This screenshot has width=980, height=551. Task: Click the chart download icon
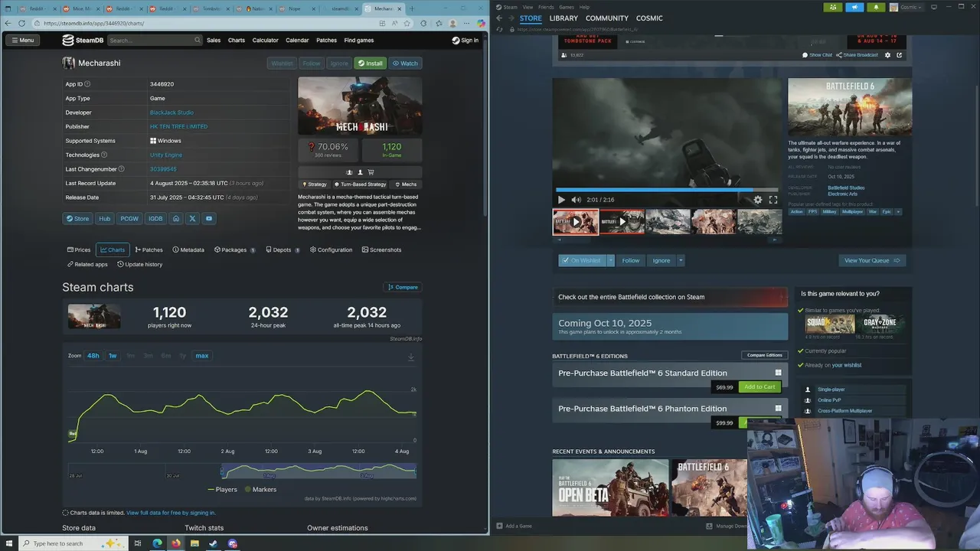pos(411,357)
